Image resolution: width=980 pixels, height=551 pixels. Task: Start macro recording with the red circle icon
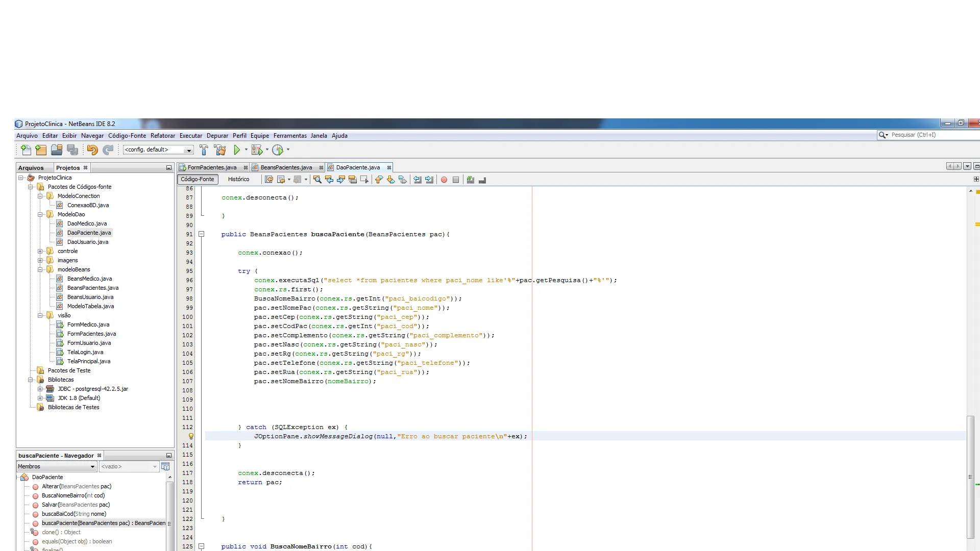pos(444,180)
